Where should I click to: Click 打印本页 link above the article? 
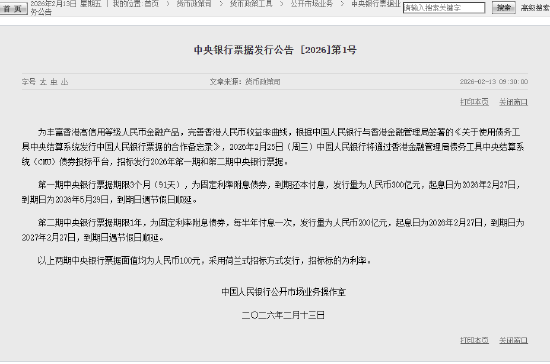(474, 102)
